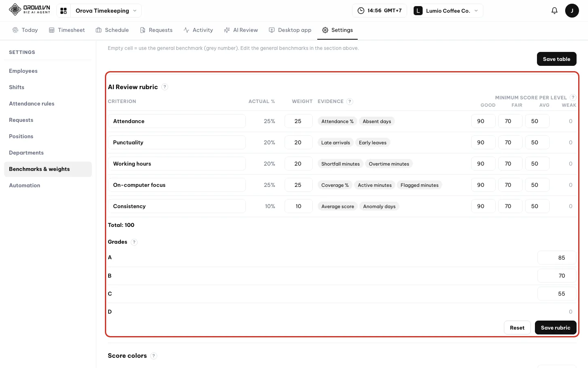The image size is (588, 368).
Task: Click the Lumio Coffee Co. L badge
Action: [418, 11]
